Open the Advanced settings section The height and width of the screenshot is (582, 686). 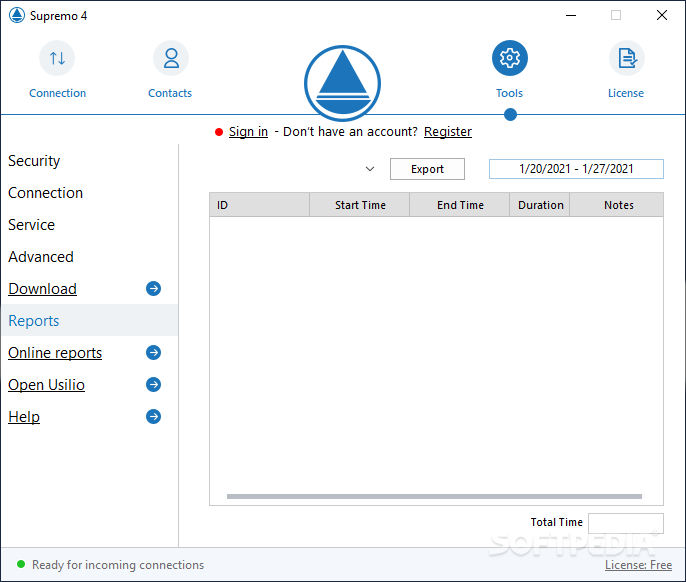[x=41, y=257]
